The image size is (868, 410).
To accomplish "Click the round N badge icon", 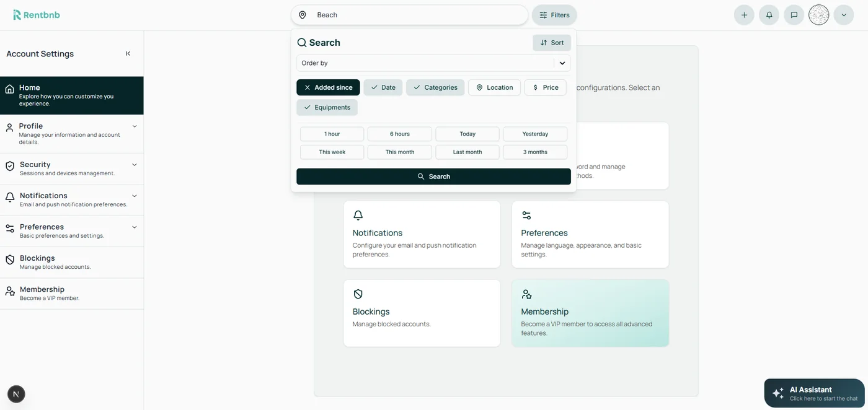I will click(16, 394).
